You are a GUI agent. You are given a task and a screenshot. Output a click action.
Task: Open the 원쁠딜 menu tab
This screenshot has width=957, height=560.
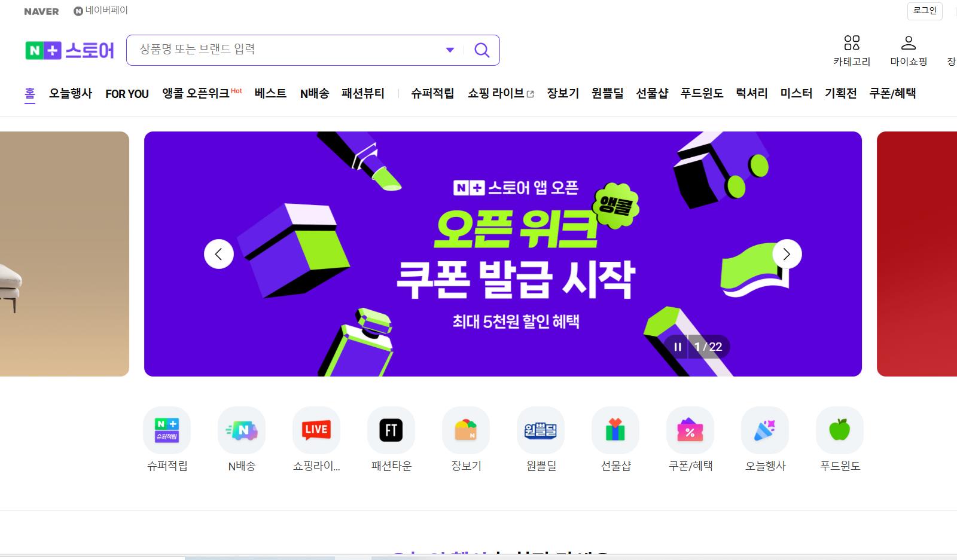click(x=608, y=93)
